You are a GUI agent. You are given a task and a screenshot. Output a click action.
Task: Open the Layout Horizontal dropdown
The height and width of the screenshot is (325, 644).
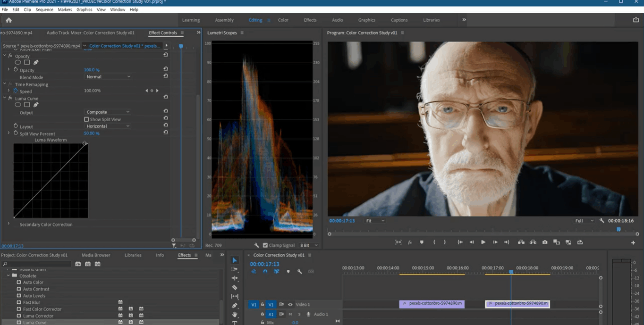coord(108,126)
